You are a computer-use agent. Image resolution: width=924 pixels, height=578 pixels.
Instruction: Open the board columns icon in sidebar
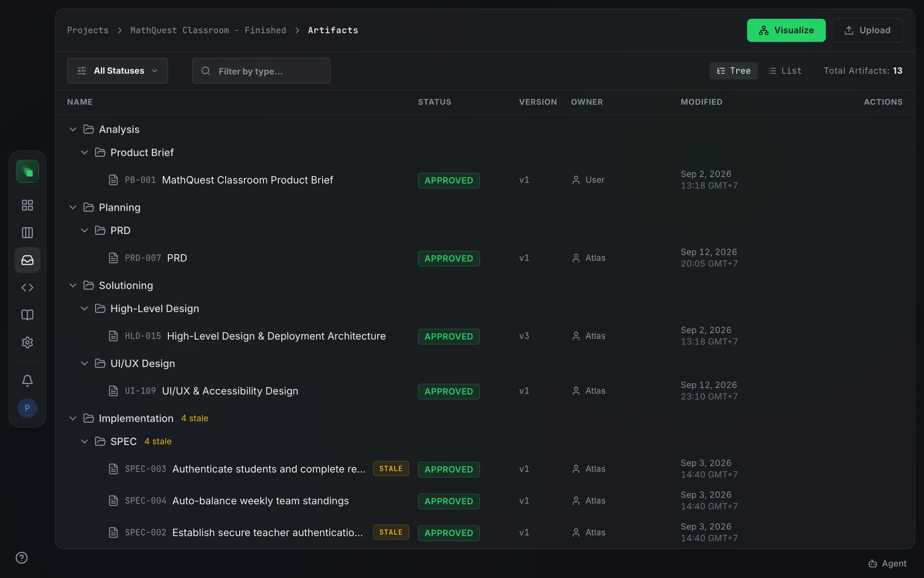[27, 233]
